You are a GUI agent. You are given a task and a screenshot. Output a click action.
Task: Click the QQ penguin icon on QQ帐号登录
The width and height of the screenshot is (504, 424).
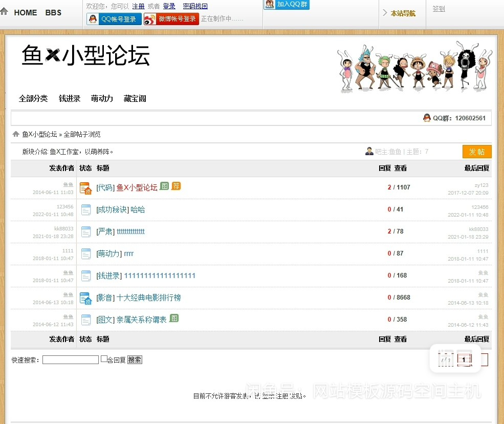(93, 19)
